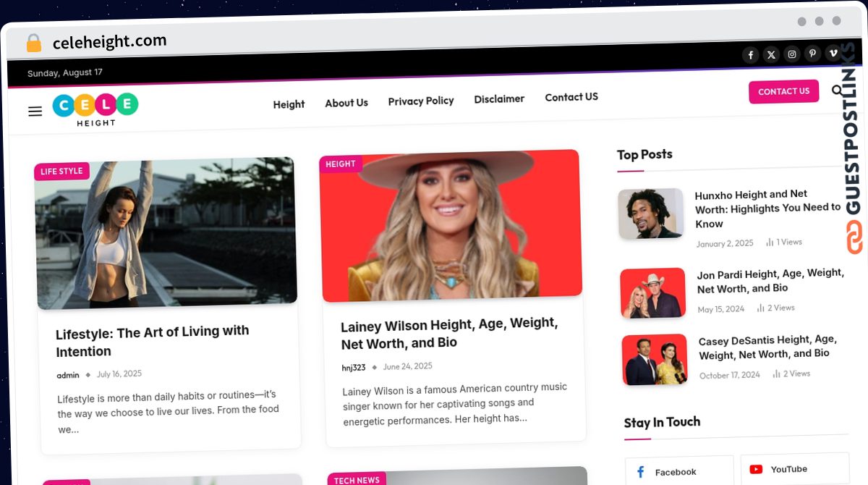Click the celeheight.com address text

click(109, 42)
